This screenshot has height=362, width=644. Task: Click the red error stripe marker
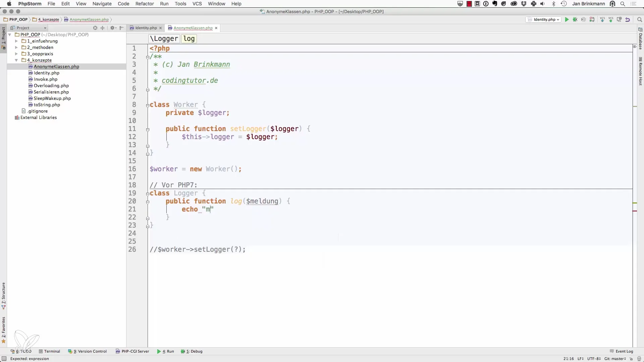point(635,211)
